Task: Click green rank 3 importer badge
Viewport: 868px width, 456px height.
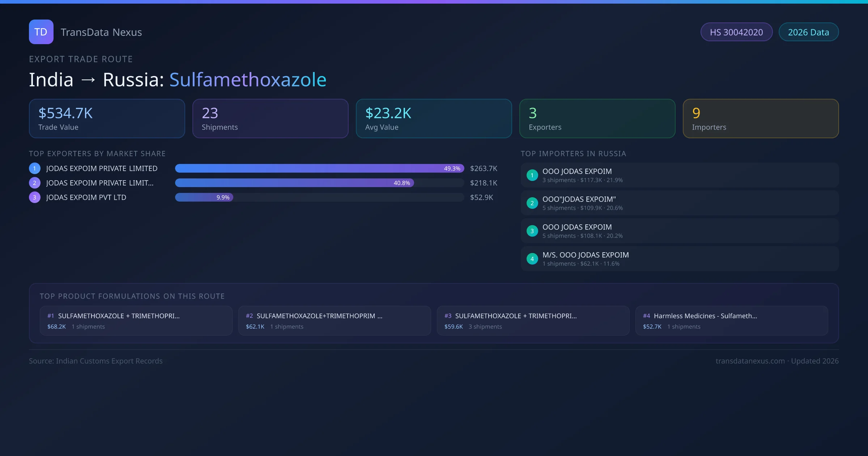Action: tap(532, 231)
